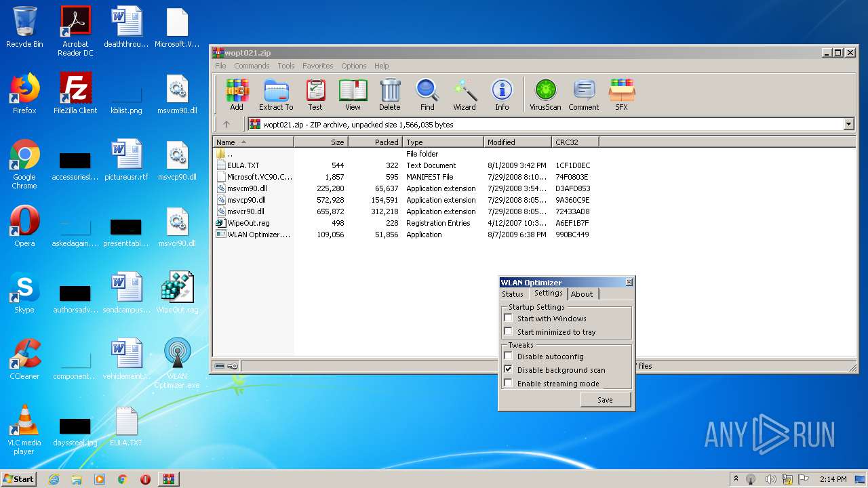Click the Extract To toolbar icon

pos(276,94)
